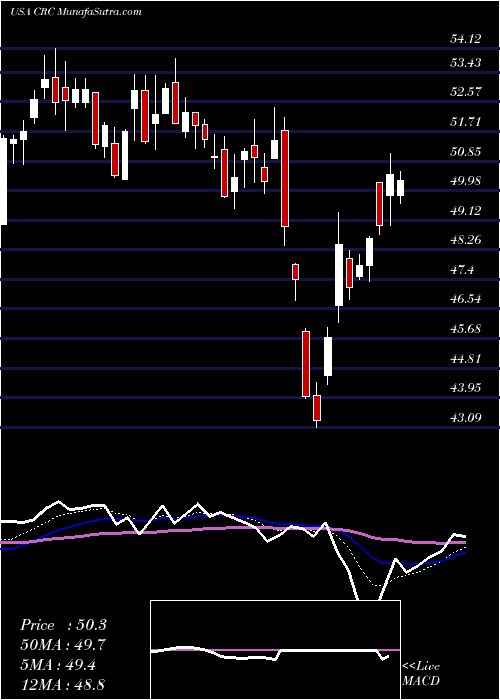Select the 48.26 price axis label
The width and height of the screenshot is (500, 700).
pos(466,240)
